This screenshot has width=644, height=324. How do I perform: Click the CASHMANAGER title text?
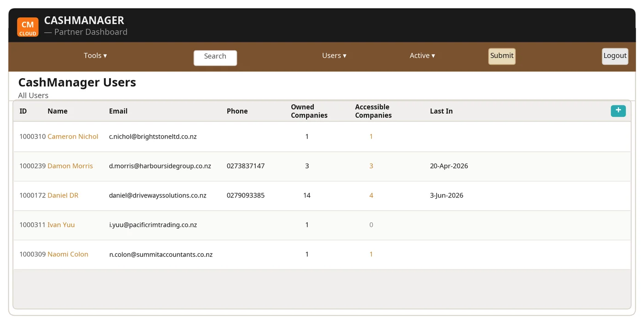click(x=84, y=20)
